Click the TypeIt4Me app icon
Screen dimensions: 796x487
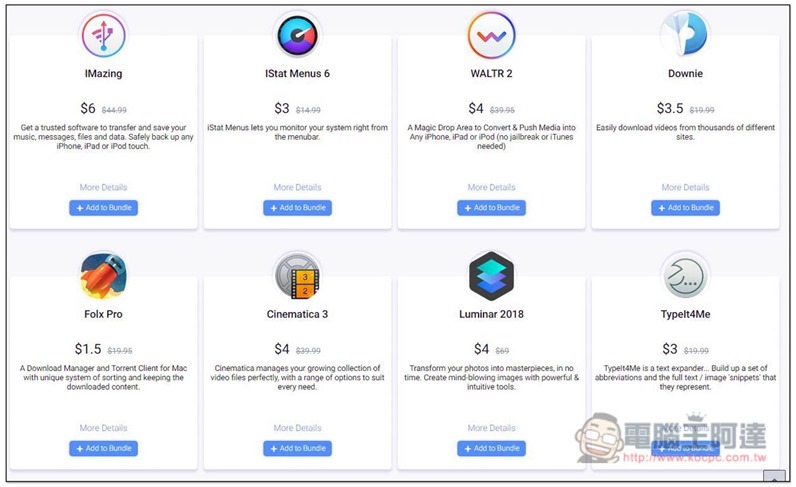click(685, 276)
